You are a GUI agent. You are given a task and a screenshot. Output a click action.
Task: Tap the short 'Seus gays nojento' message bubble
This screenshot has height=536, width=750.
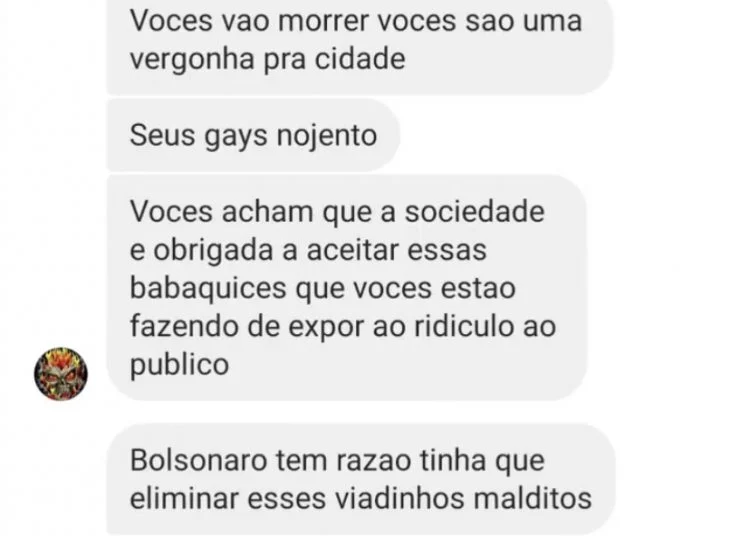pos(253,135)
